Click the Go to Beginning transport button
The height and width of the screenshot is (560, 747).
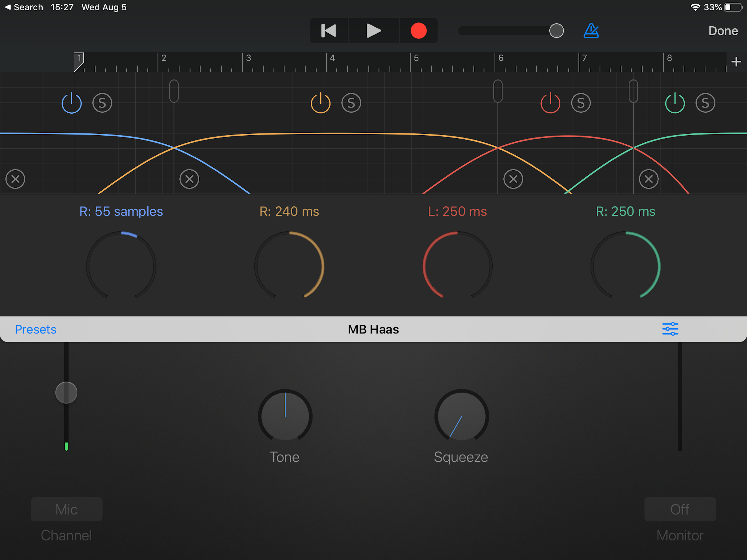[x=329, y=31]
